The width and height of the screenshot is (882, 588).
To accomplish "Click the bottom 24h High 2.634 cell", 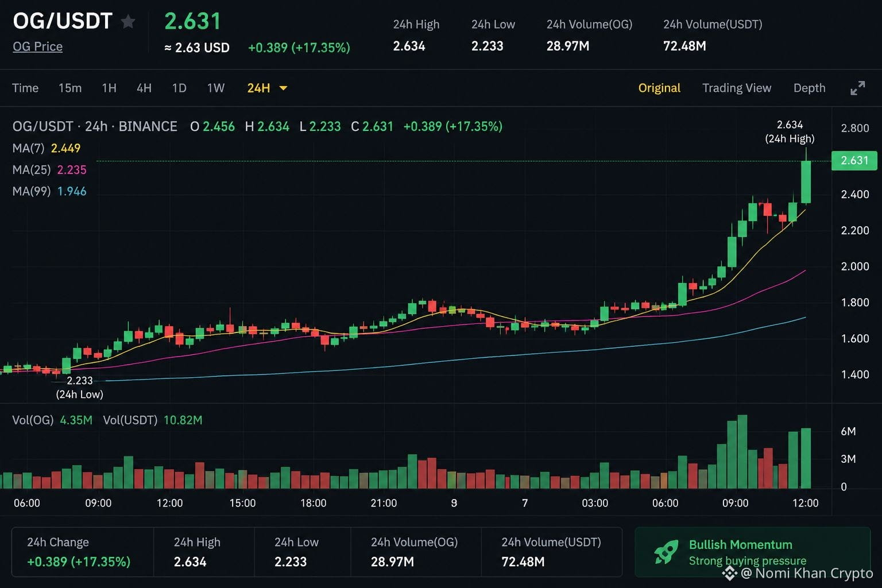I will (204, 552).
